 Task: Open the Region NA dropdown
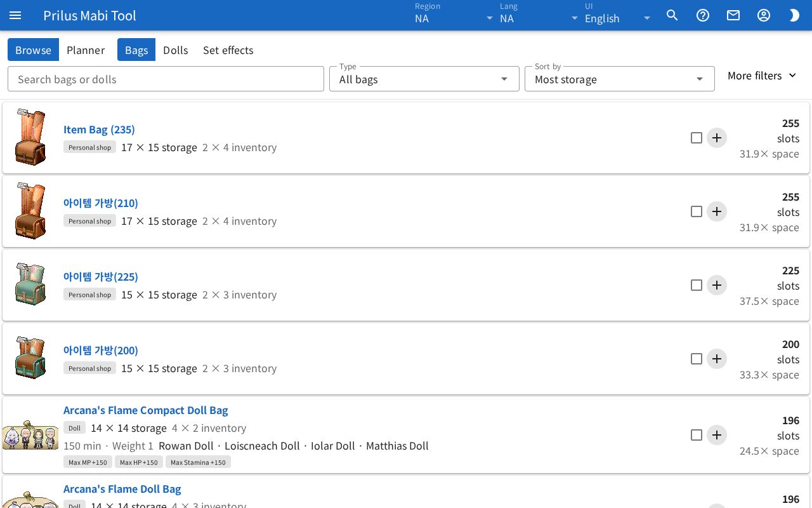(454, 15)
